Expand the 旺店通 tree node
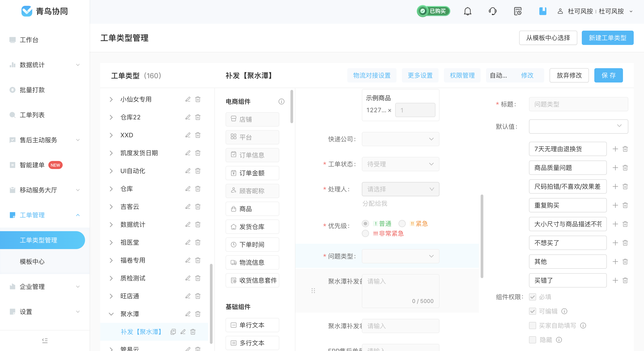Screen dimensions: 644x351 [x=111, y=296]
